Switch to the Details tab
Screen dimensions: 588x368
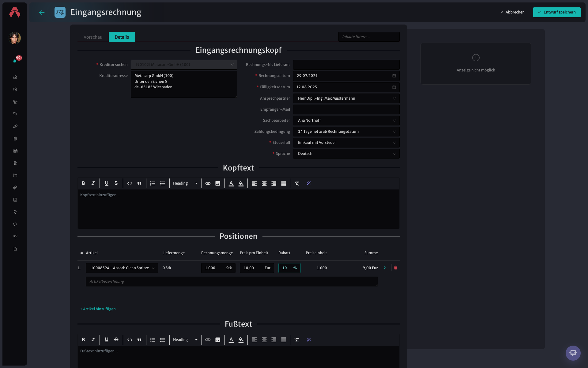[x=122, y=37]
